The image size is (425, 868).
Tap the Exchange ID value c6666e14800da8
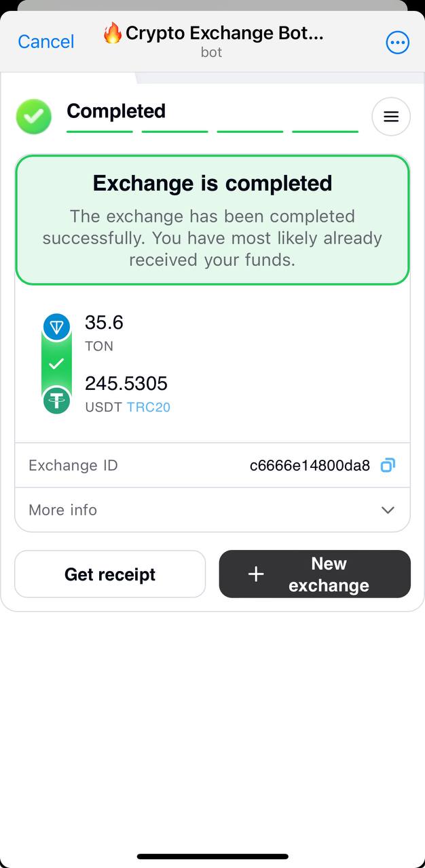point(310,465)
